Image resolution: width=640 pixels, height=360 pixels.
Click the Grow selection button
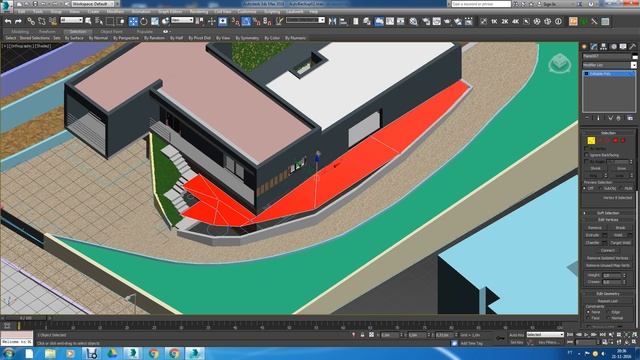(622, 169)
